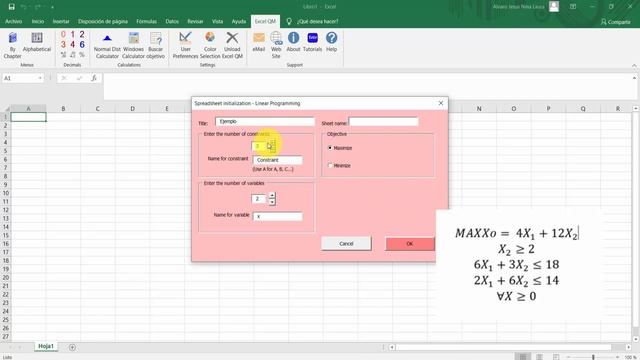Click the constraints number spinner

pyautogui.click(x=272, y=146)
